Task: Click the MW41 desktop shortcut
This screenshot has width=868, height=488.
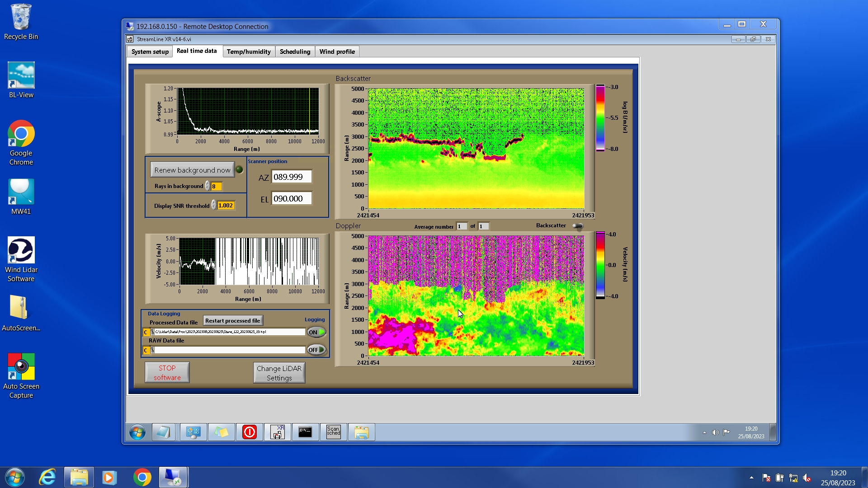Action: 21,197
